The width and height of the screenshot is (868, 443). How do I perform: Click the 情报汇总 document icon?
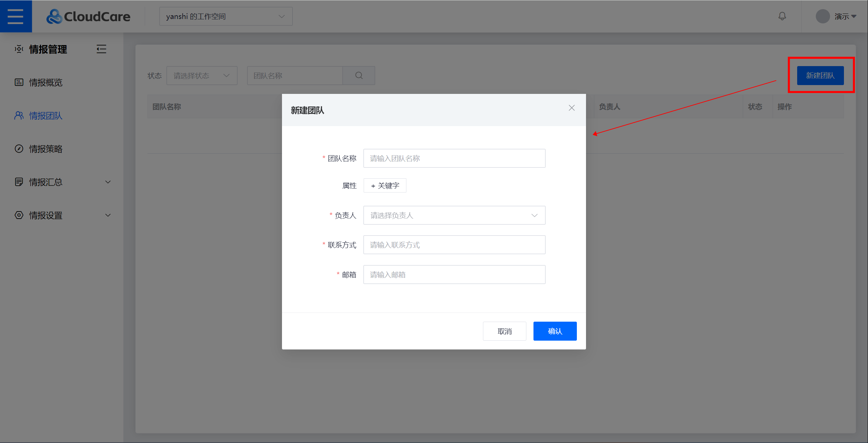pyautogui.click(x=19, y=182)
